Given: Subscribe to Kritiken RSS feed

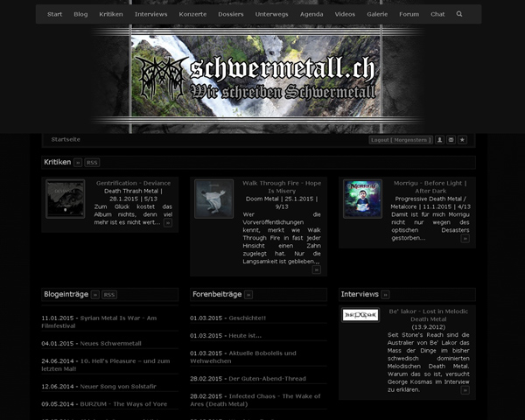Looking at the screenshot, I should [92, 163].
